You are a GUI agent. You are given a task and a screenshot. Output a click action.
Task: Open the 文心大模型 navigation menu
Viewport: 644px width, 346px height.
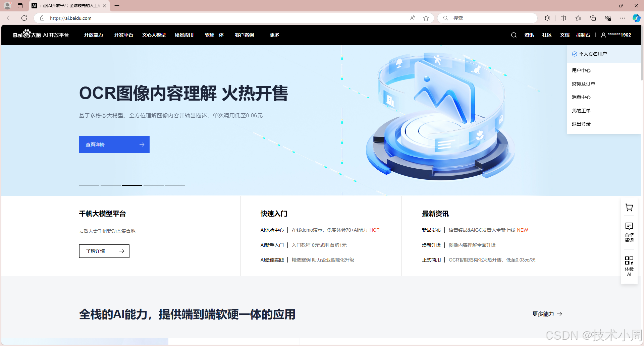(154, 35)
